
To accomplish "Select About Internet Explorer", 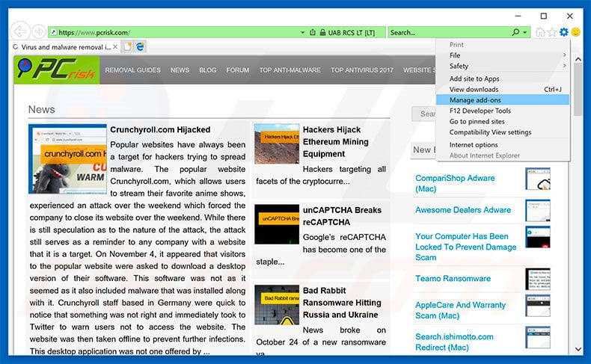I will click(503, 155).
